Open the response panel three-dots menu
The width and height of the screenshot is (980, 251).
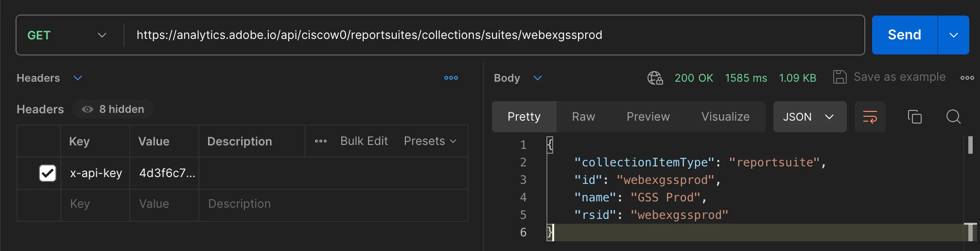pyautogui.click(x=967, y=78)
